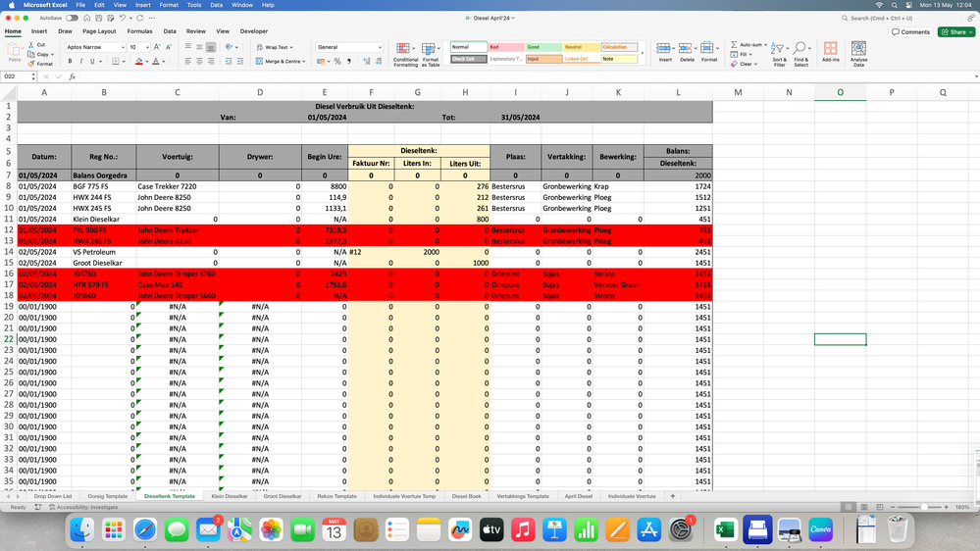Screen dimensions: 980x551
Task: Click the Home icon in title bar
Action: [x=87, y=18]
